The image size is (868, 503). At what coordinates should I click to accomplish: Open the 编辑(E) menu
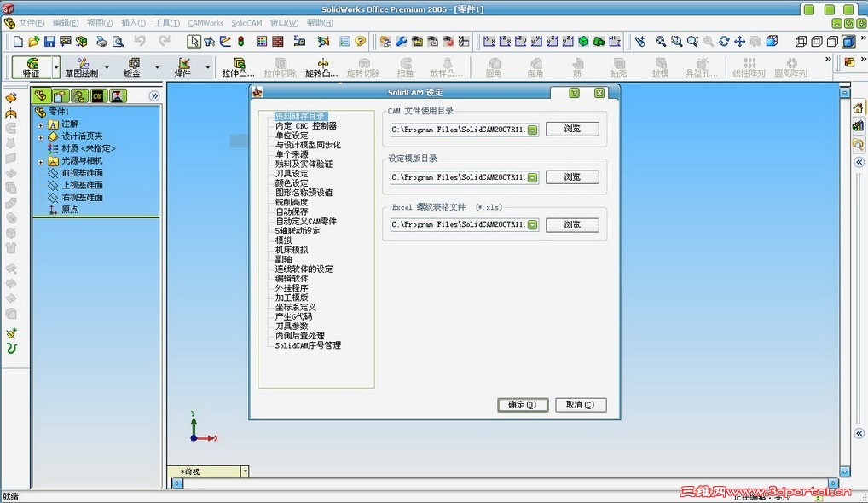(66, 23)
